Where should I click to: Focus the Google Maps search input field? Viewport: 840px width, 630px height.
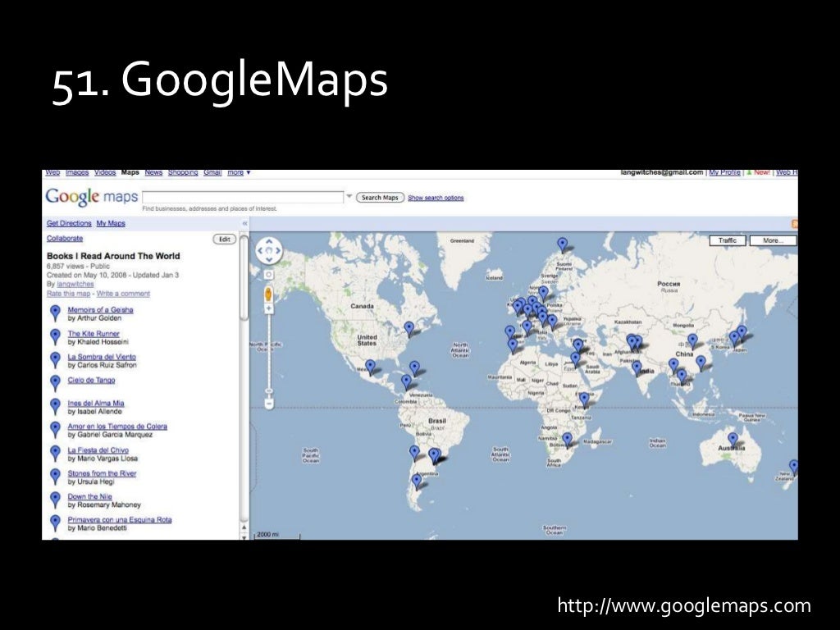[x=243, y=197]
